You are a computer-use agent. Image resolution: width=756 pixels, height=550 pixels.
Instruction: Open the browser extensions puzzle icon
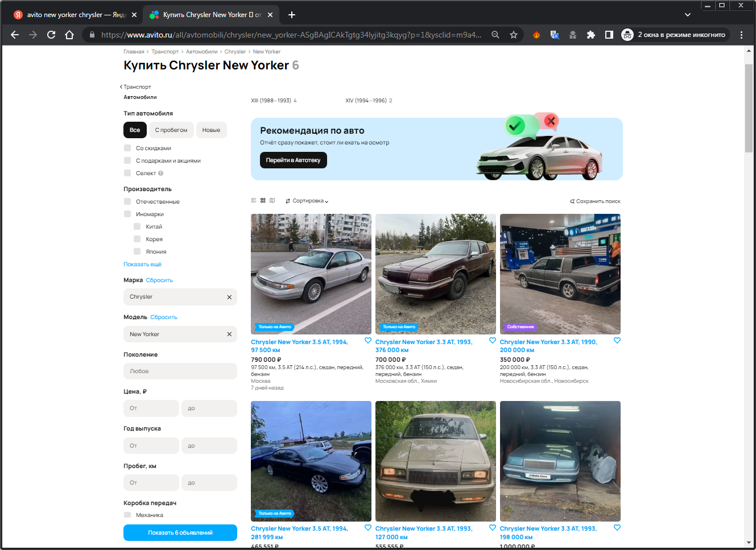click(x=591, y=35)
